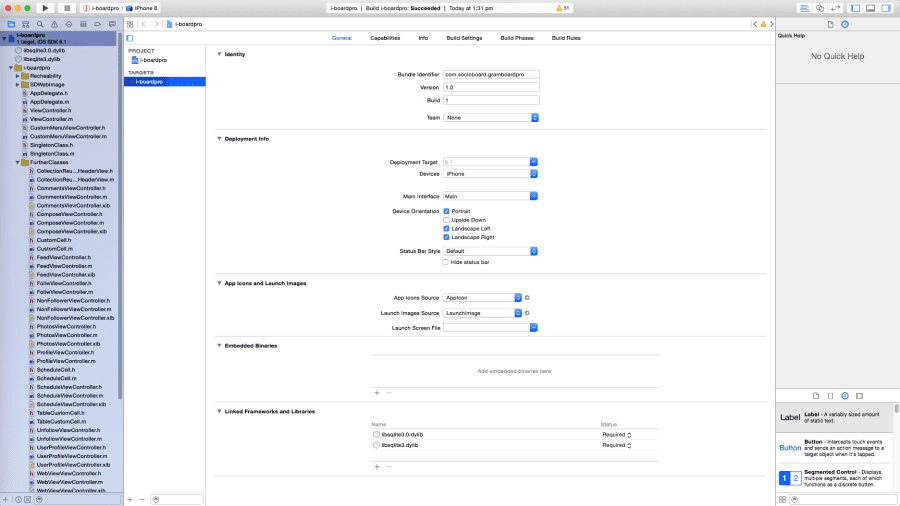Switch to the Version editor
The width and height of the screenshot is (900, 506).
point(835,8)
